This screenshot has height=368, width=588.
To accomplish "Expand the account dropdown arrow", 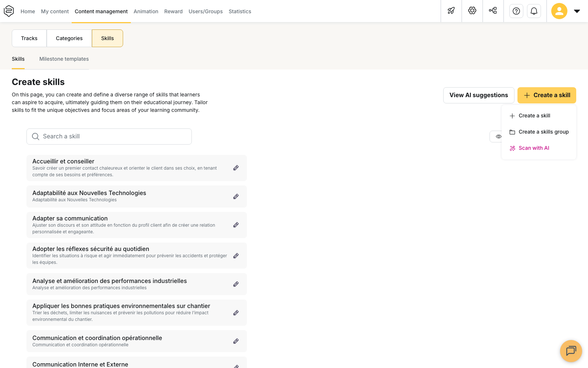I will coord(577,11).
